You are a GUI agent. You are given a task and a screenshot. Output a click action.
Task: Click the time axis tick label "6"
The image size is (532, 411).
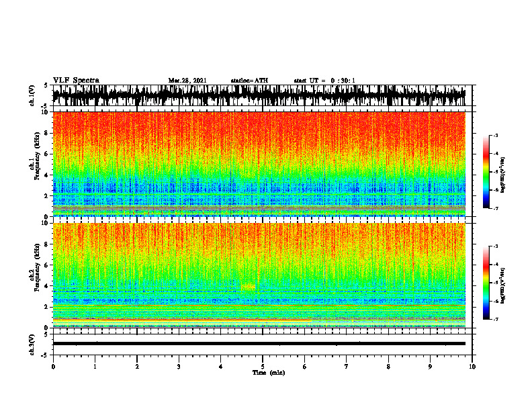305,367
